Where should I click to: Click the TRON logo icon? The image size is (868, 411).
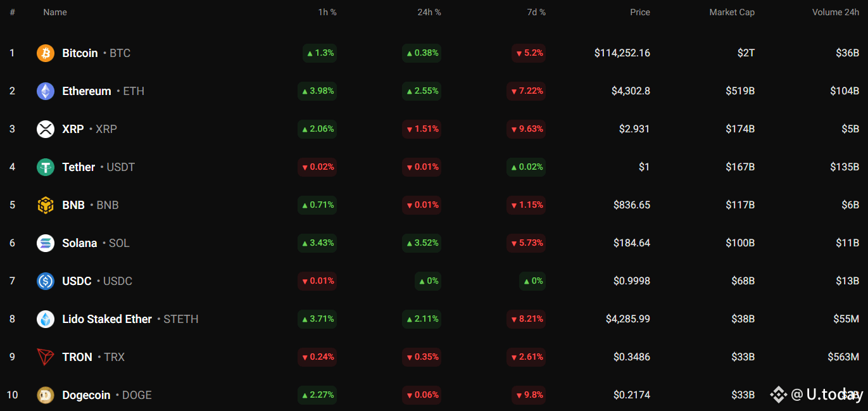coord(46,357)
